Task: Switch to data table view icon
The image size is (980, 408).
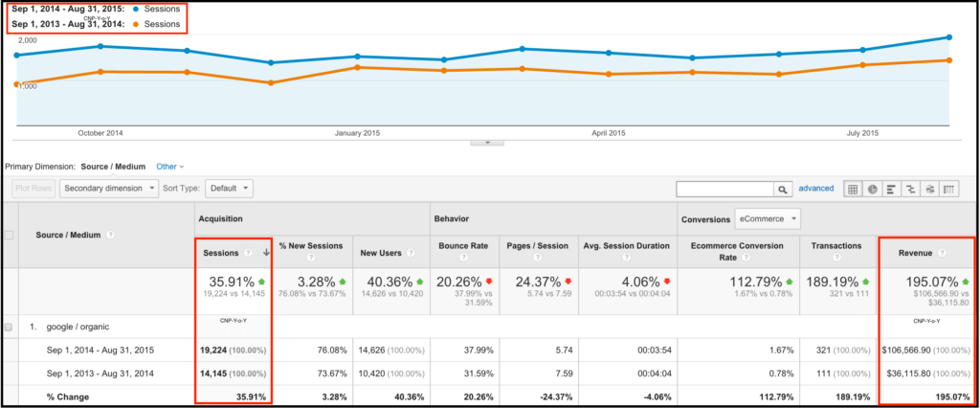Action: 853,189
